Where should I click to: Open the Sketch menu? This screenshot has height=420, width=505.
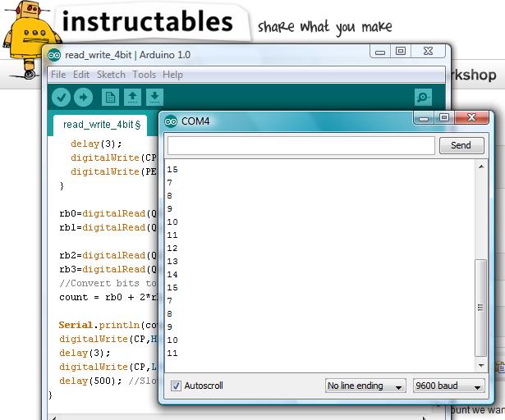(x=111, y=75)
